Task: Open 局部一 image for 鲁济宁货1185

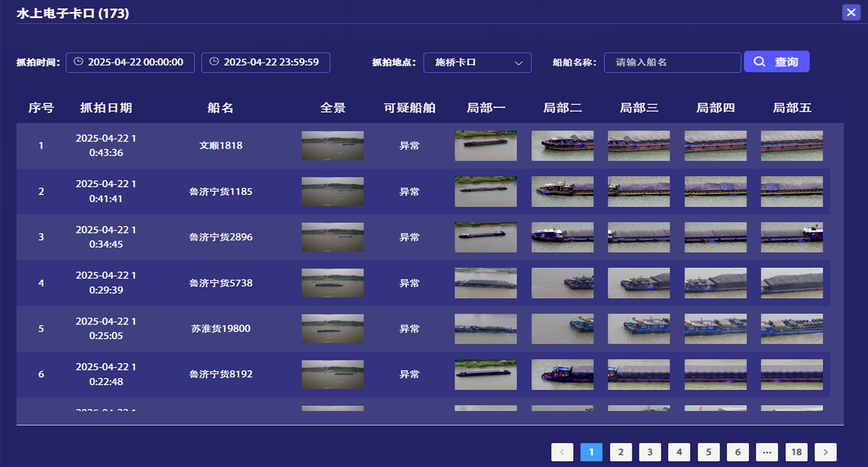Action: point(486,191)
